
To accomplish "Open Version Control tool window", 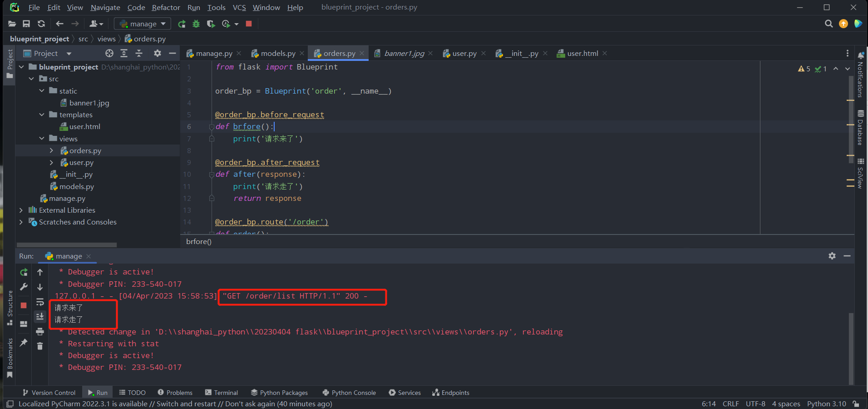I will [49, 393].
